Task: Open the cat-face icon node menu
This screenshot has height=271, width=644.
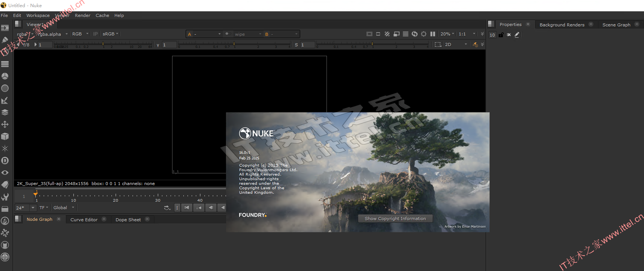Action: [5, 245]
